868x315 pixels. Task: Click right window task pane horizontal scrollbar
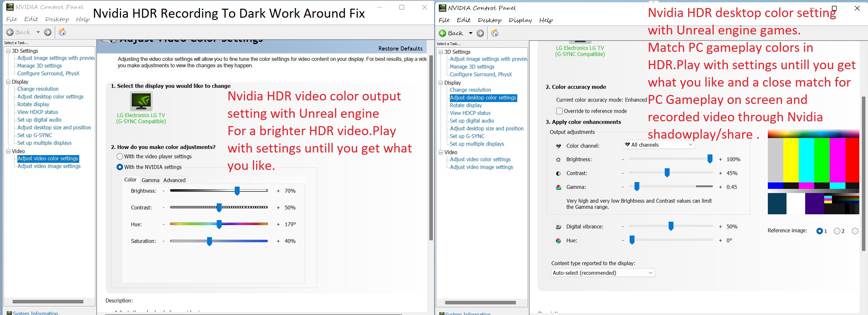[x=480, y=302]
